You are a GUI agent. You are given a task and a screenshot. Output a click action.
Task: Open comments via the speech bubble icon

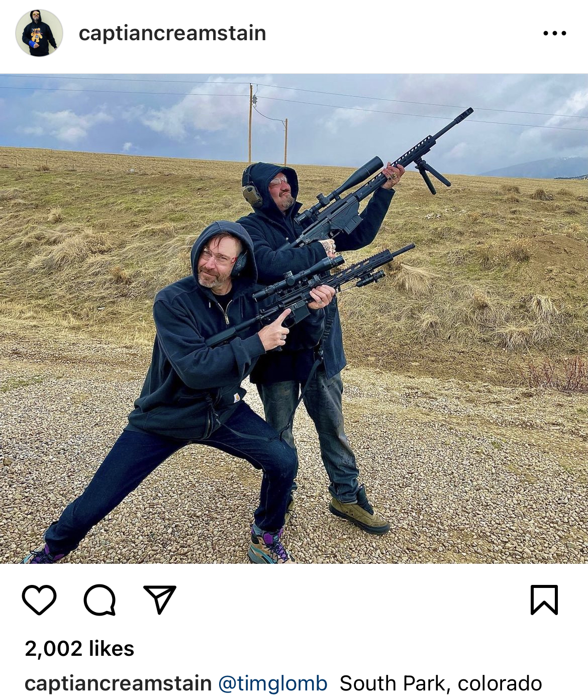point(100,599)
